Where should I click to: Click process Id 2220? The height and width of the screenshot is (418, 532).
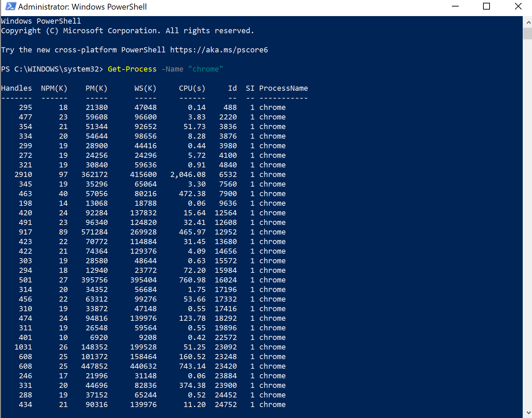(x=228, y=117)
